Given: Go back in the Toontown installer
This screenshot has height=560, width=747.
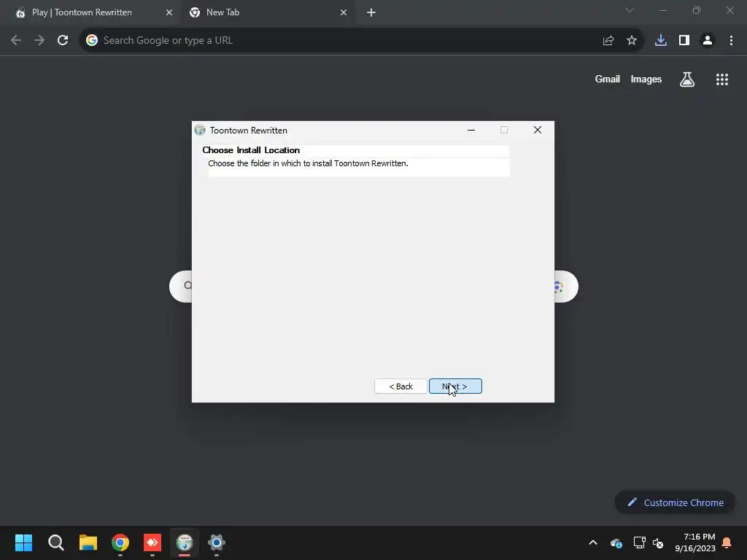Looking at the screenshot, I should 400,386.
